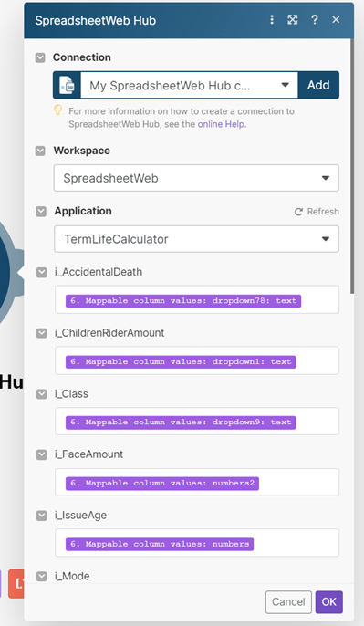
Task: Toggle the map switch beside Workspace
Action: (x=40, y=151)
